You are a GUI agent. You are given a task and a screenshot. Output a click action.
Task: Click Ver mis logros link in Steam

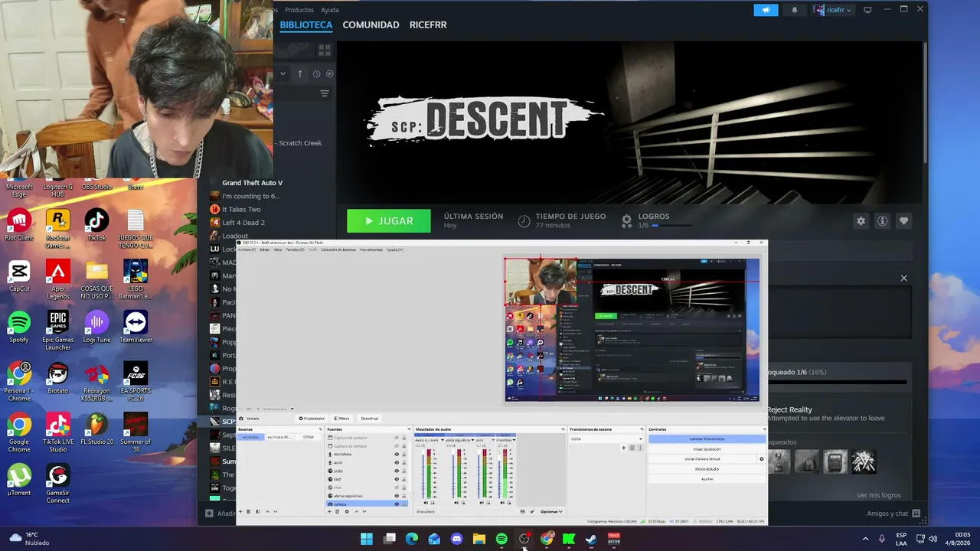pyautogui.click(x=879, y=495)
